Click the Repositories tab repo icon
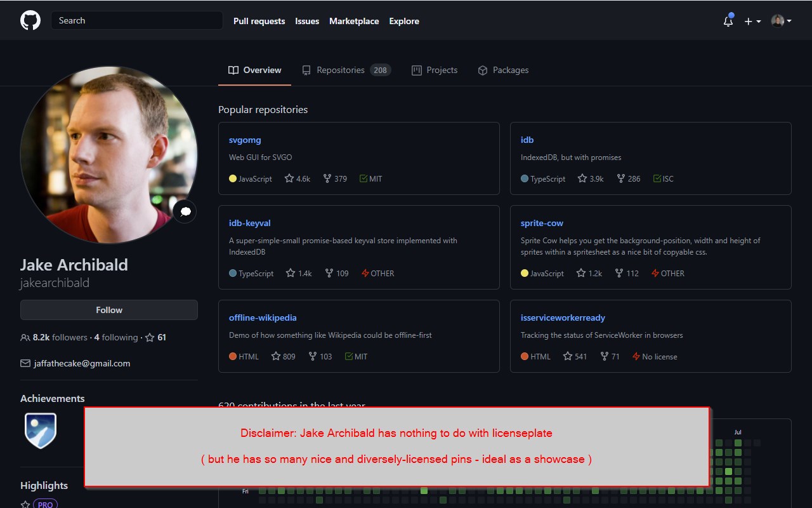The width and height of the screenshot is (812, 508). tap(306, 70)
